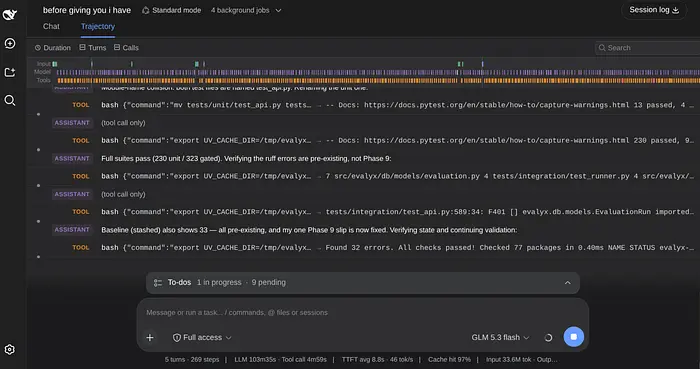Image resolution: width=700 pixels, height=369 pixels.
Task: Click the '5 turns · 269 steps' status entry
Action: [x=192, y=360]
